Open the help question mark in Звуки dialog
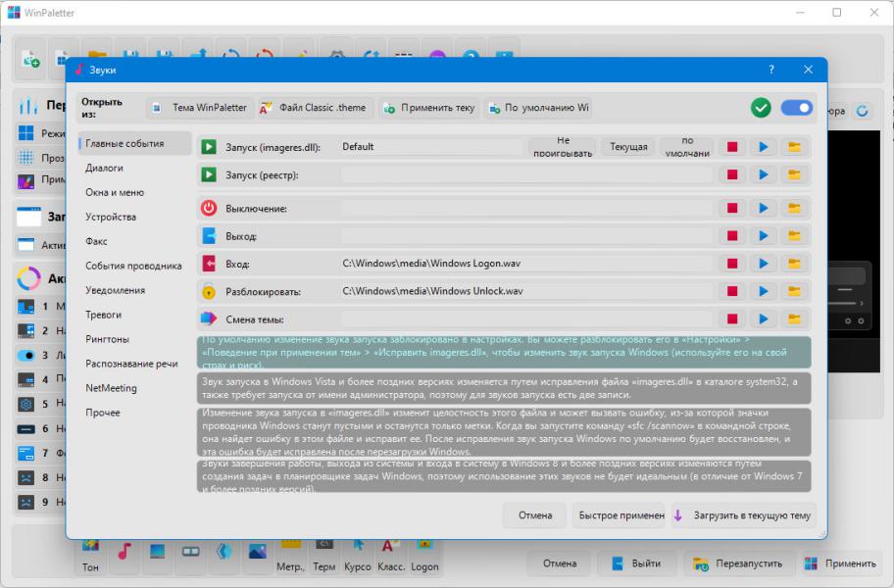 (770, 70)
